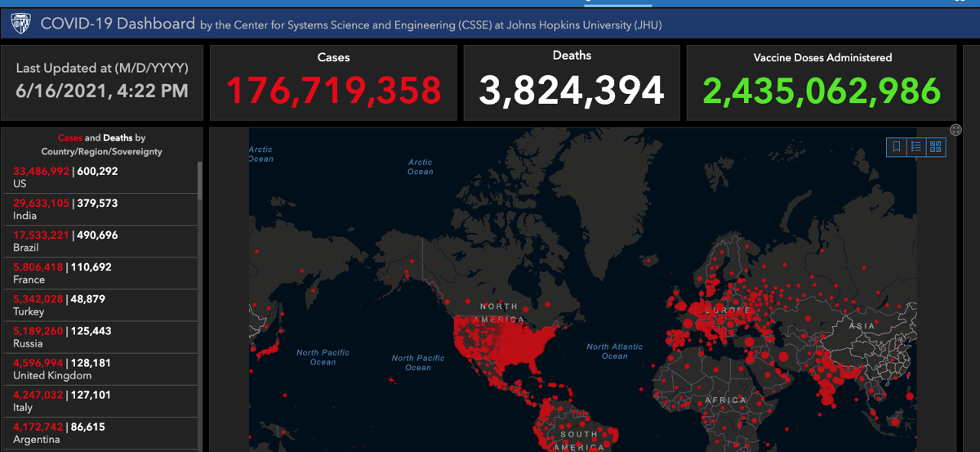Open the basemap gallery grid icon
Viewport: 980px width, 452px height.
[x=936, y=147]
